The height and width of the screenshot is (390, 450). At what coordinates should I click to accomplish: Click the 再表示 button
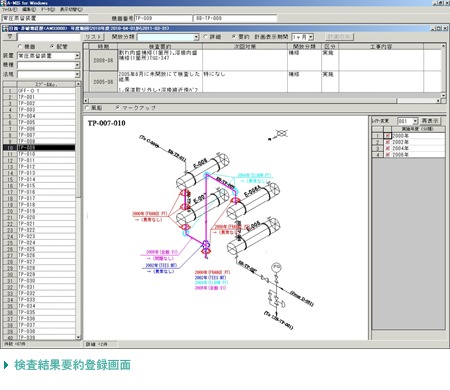(x=430, y=121)
